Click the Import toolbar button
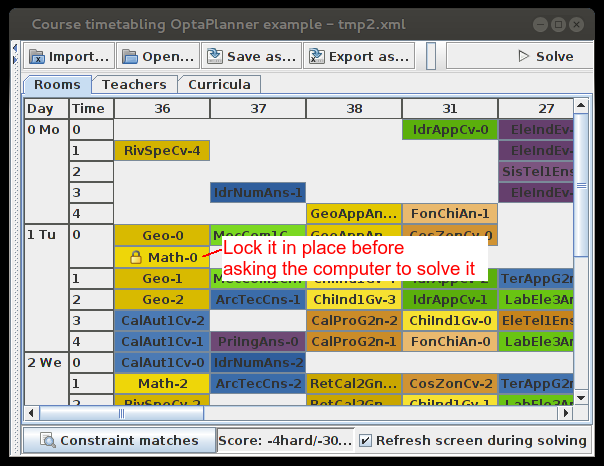 (x=68, y=56)
